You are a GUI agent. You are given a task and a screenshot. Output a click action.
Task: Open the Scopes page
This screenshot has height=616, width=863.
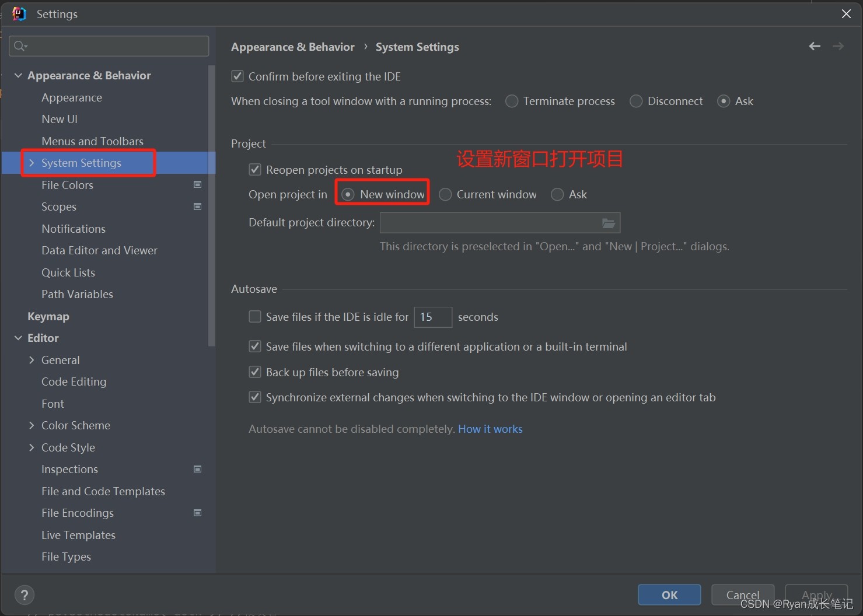(59, 206)
